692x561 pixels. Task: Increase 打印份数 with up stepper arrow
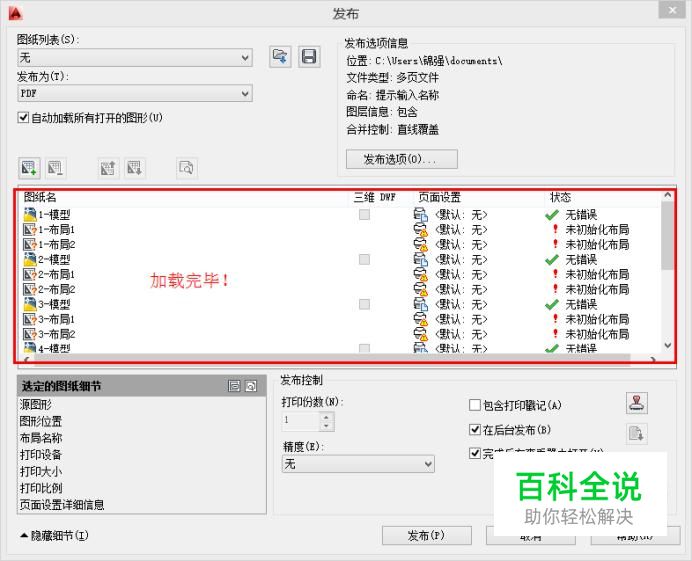(326, 417)
